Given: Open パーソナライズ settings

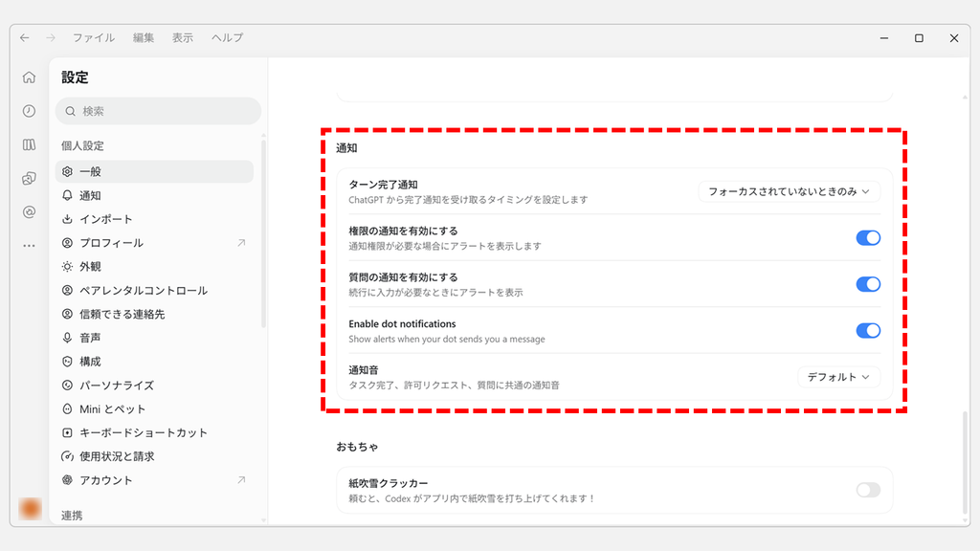Looking at the screenshot, I should click(154, 386).
